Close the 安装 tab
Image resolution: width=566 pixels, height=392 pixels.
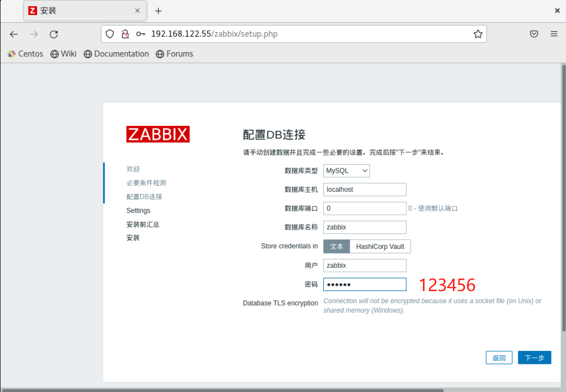coord(137,11)
